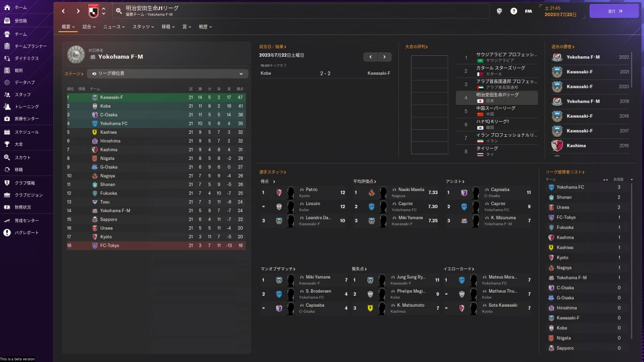The height and width of the screenshot is (362, 644).
Task: Click 進行 continue button
Action: click(x=614, y=11)
